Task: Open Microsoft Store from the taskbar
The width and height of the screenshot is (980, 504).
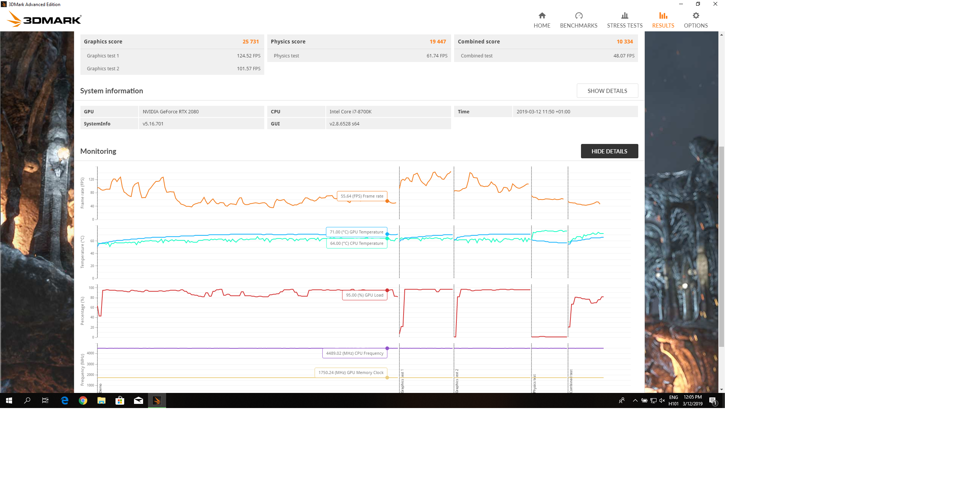Action: [x=120, y=400]
